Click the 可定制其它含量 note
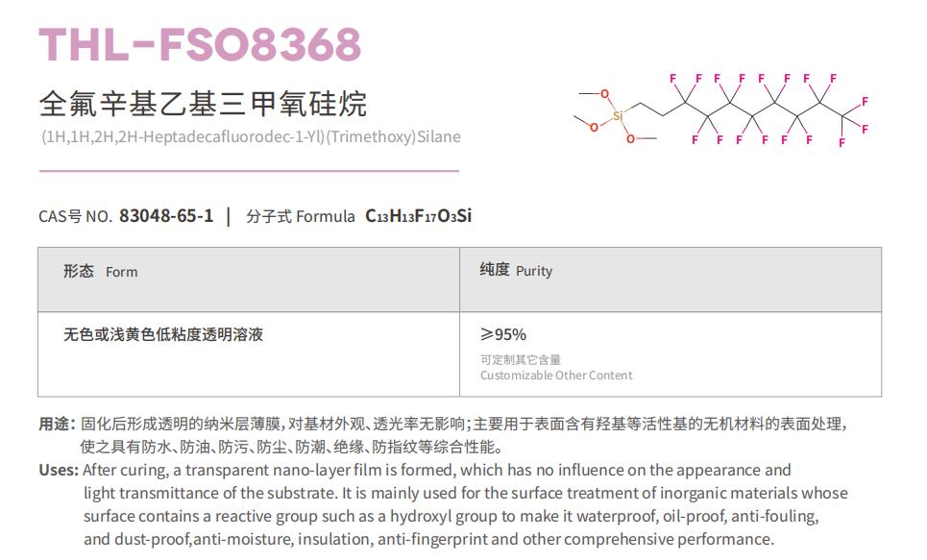Screen dimensions: 927x560 521,359
